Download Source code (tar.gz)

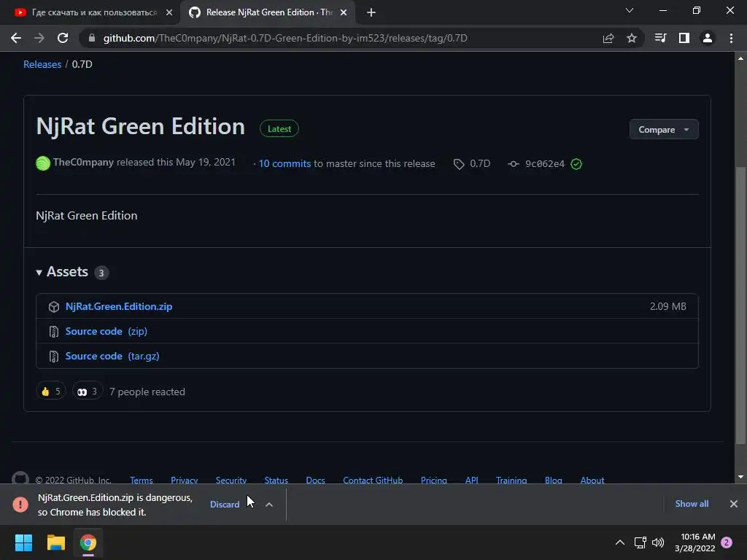pyautogui.click(x=112, y=356)
